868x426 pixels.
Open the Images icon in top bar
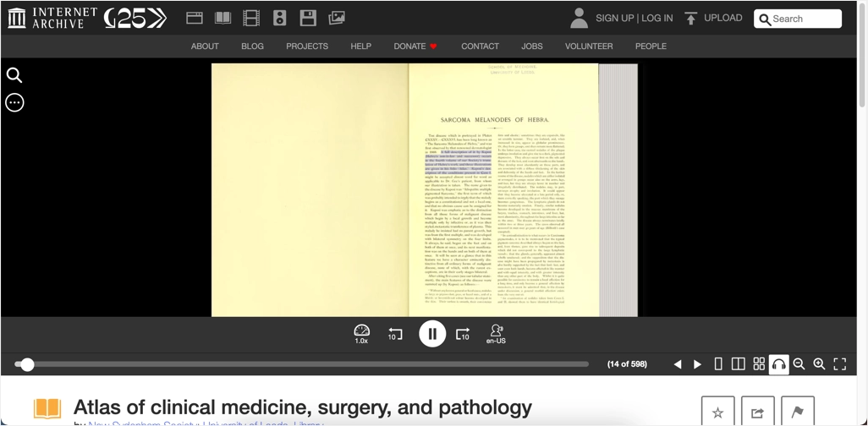click(337, 19)
